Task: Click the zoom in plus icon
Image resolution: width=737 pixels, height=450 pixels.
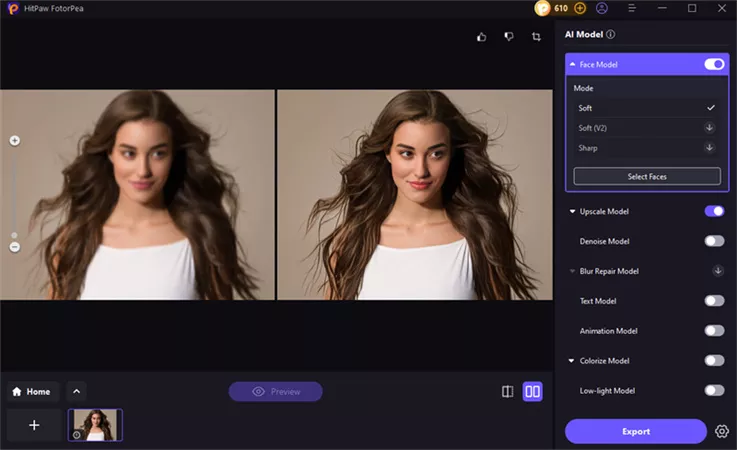Action: click(15, 141)
